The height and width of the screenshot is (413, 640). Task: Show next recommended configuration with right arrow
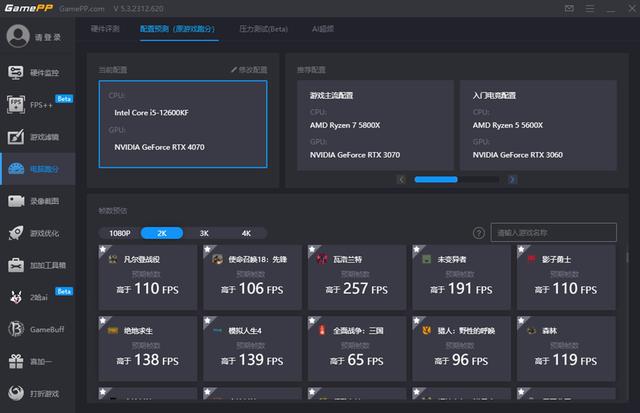[512, 180]
